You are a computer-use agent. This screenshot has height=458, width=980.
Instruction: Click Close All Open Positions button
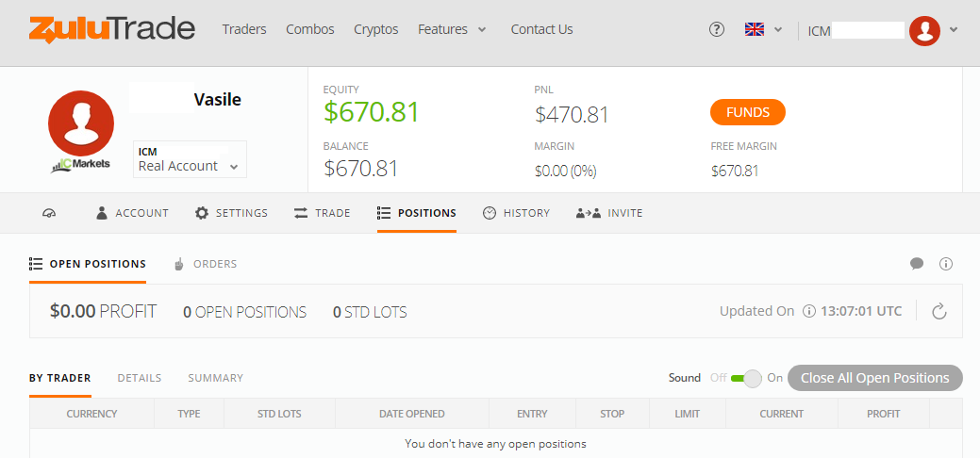click(875, 378)
